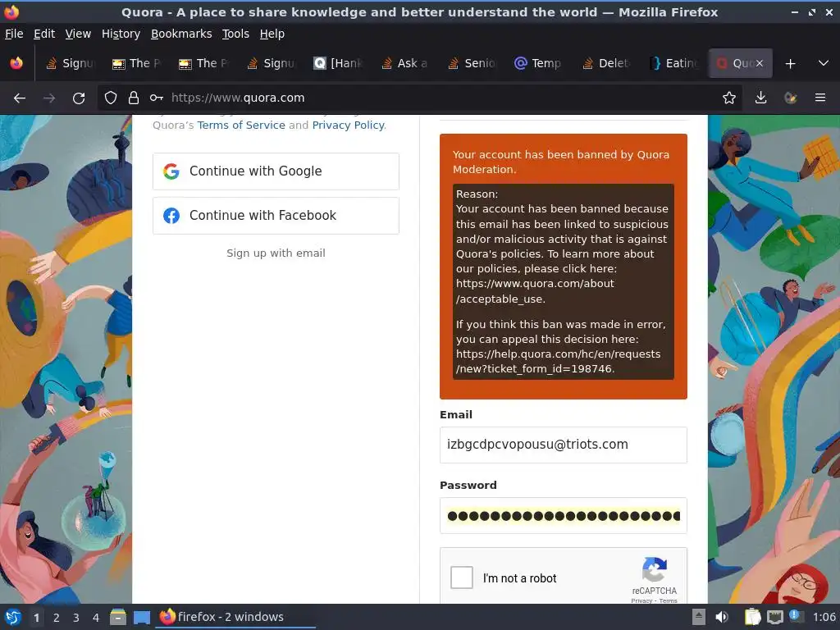Focus the Email input field
The height and width of the screenshot is (630, 840).
[563, 445]
